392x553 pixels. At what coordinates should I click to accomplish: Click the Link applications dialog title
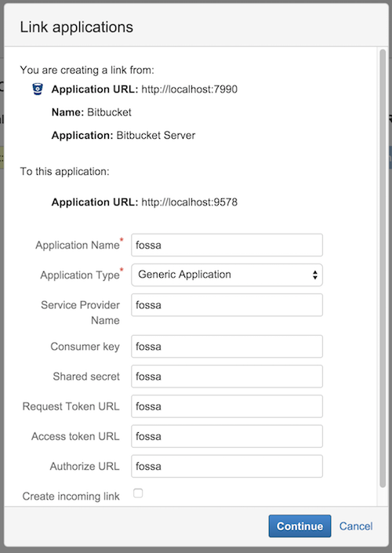click(77, 27)
